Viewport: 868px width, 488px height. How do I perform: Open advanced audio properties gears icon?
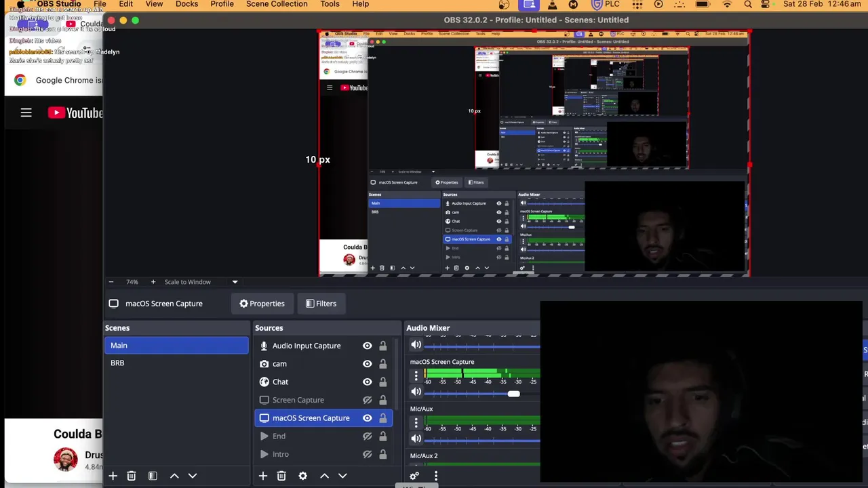414,476
